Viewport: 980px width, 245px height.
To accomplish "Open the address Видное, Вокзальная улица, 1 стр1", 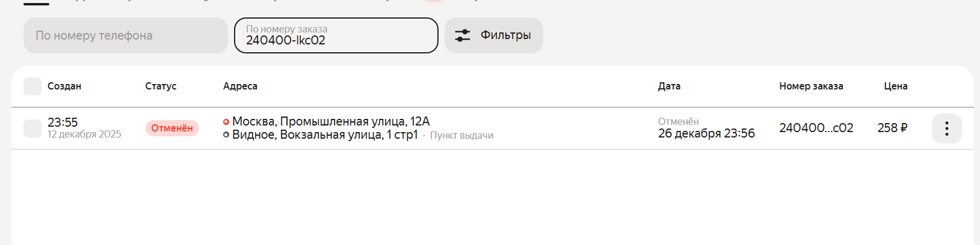I will tap(325, 135).
